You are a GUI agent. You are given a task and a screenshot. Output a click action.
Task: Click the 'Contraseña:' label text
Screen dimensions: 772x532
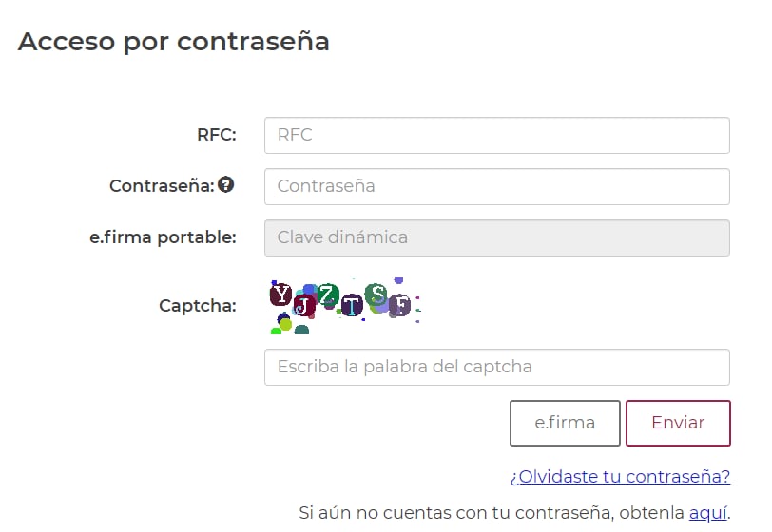pos(162,186)
